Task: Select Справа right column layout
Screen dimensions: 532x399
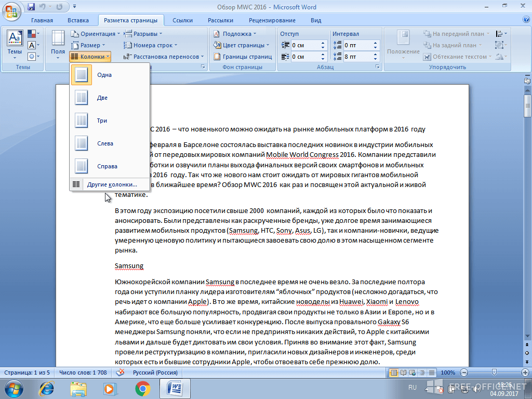Action: point(110,166)
